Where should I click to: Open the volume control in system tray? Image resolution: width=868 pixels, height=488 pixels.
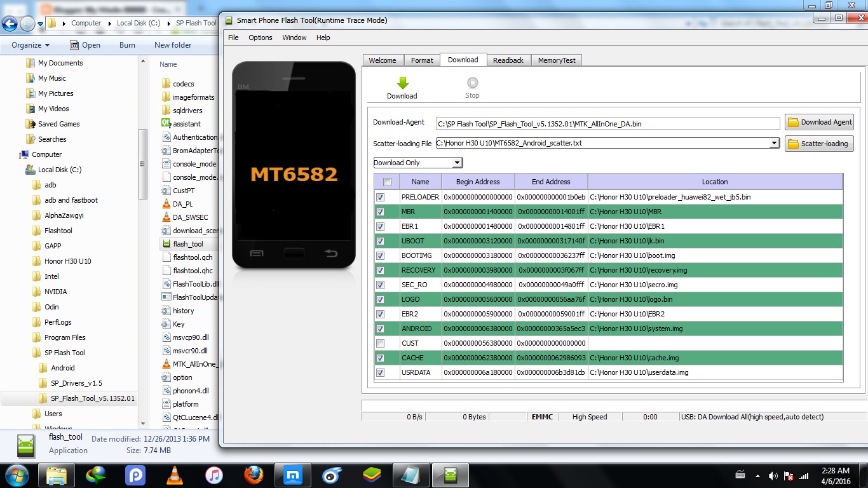pyautogui.click(x=773, y=475)
